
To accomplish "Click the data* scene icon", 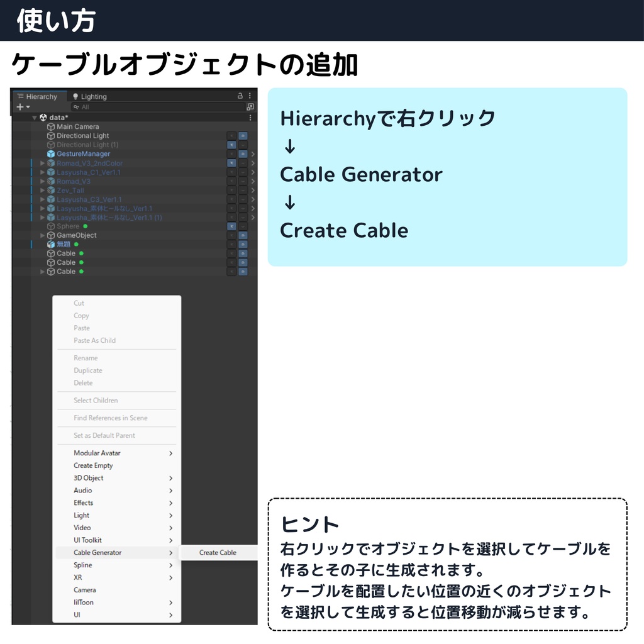I will click(x=43, y=117).
